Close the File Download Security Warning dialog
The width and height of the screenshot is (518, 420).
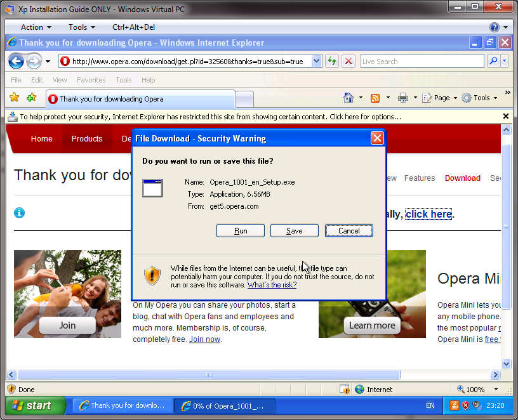point(377,138)
